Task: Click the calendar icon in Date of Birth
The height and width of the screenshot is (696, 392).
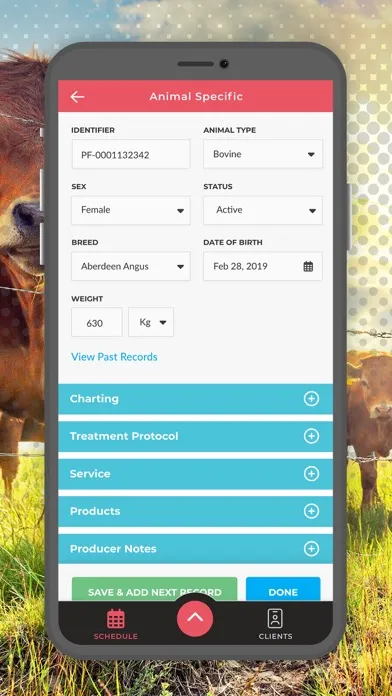Action: [308, 266]
